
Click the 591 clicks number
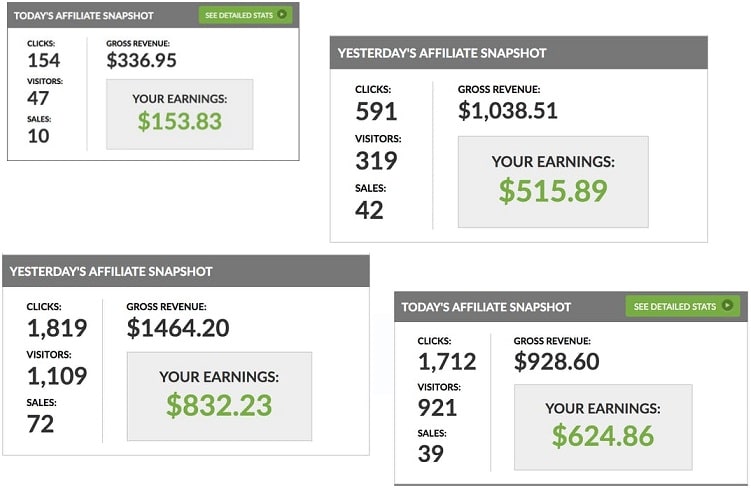[x=376, y=112]
